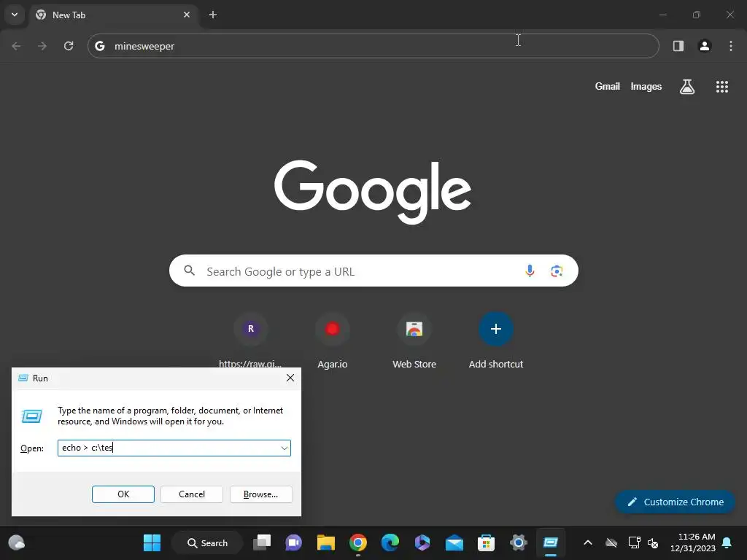Screen dimensions: 747x560
Task: Open Teams Chat taskbar icon
Action: click(x=293, y=542)
